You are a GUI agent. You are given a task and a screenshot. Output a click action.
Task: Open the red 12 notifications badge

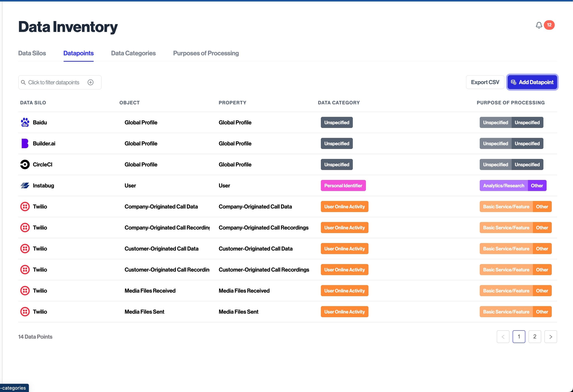(x=549, y=25)
